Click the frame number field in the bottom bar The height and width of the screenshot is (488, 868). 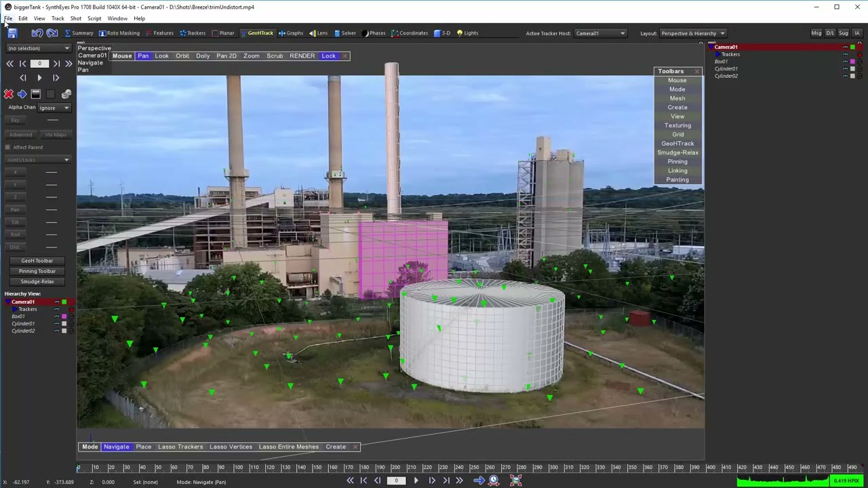(x=397, y=481)
